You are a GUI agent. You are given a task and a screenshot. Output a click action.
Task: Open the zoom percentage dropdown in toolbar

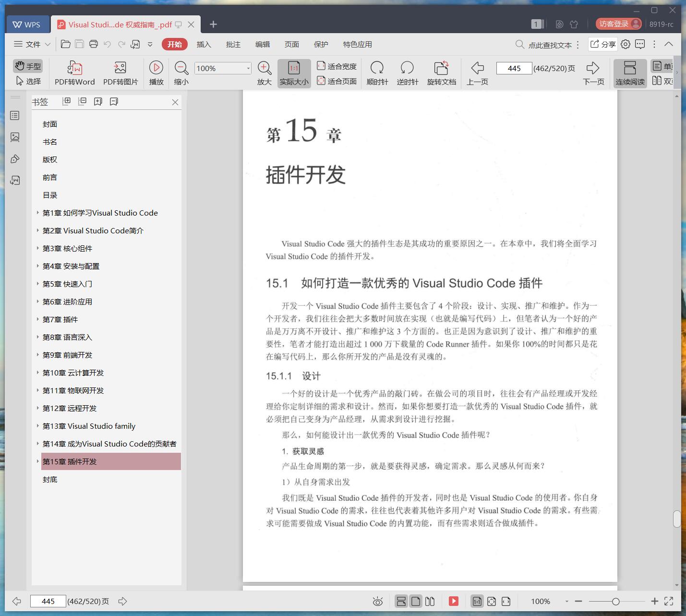[x=248, y=68]
